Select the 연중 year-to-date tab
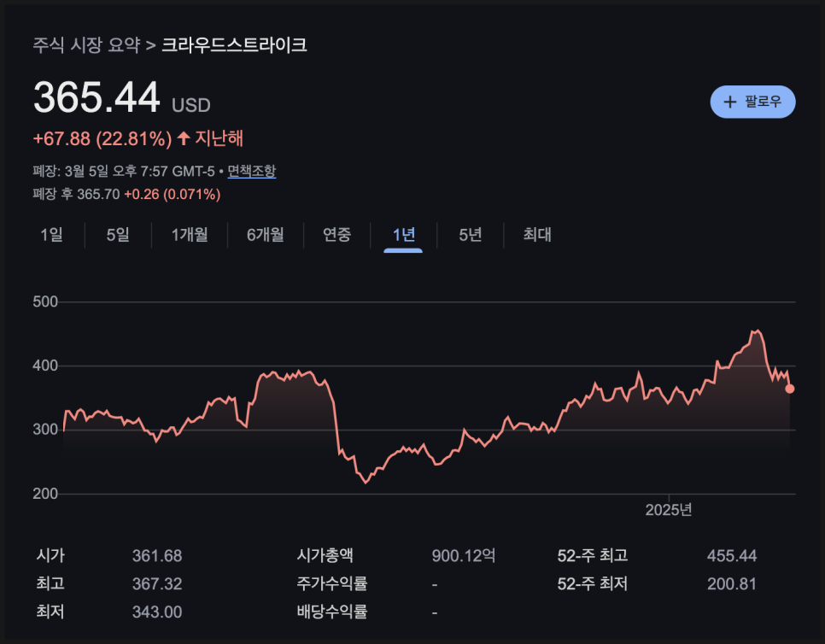The height and width of the screenshot is (644, 825). 336,235
